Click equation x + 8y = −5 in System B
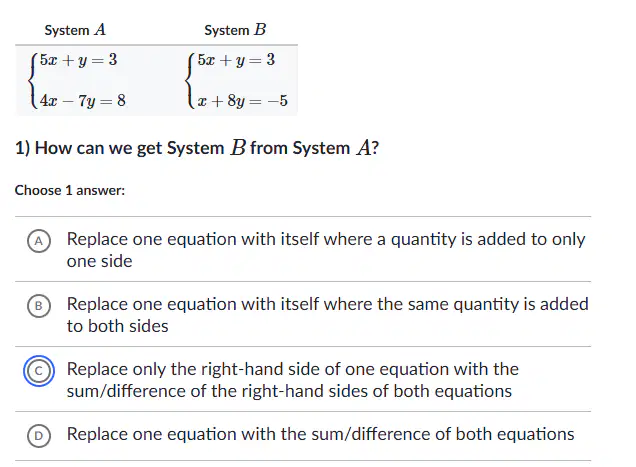 coord(243,100)
